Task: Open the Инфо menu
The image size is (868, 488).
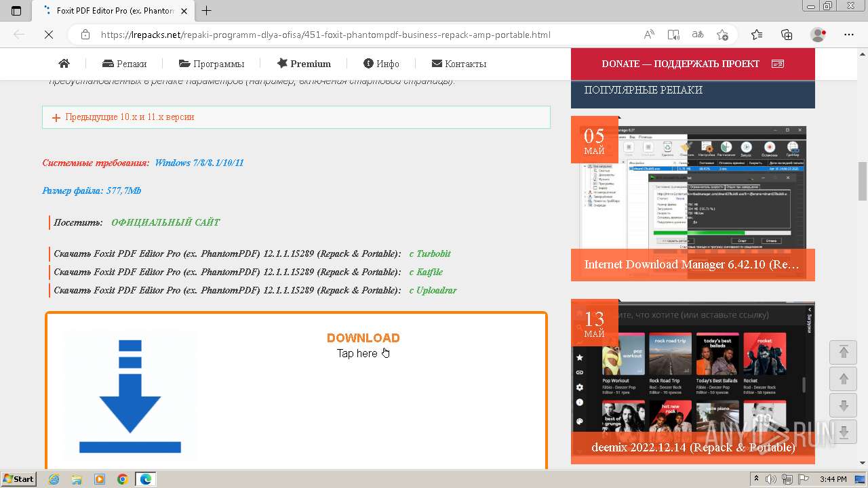Action: (x=381, y=64)
